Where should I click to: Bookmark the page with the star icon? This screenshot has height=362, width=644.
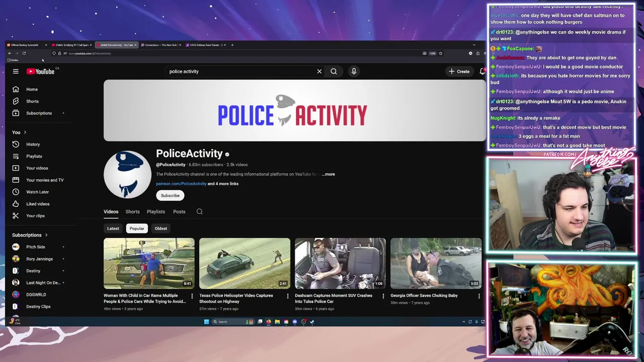[x=440, y=53]
